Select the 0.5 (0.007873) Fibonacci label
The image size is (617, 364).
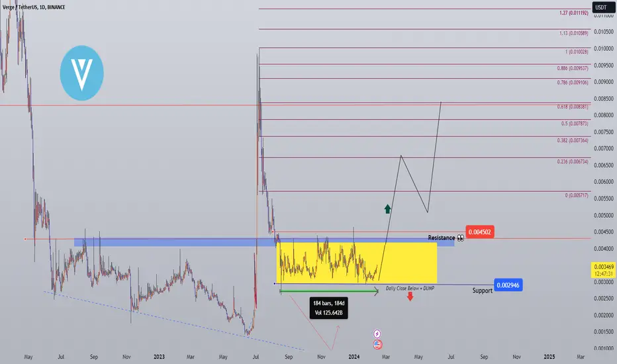[x=575, y=124]
